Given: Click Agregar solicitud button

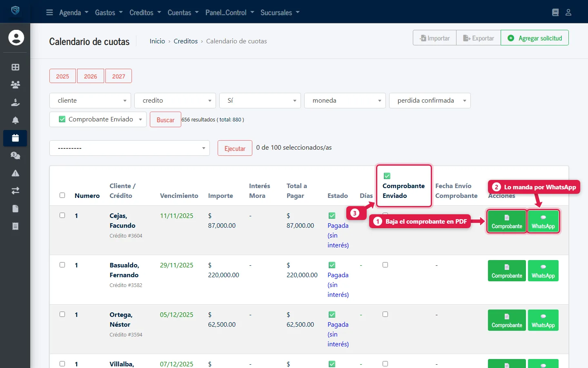Looking at the screenshot, I should click(x=535, y=38).
